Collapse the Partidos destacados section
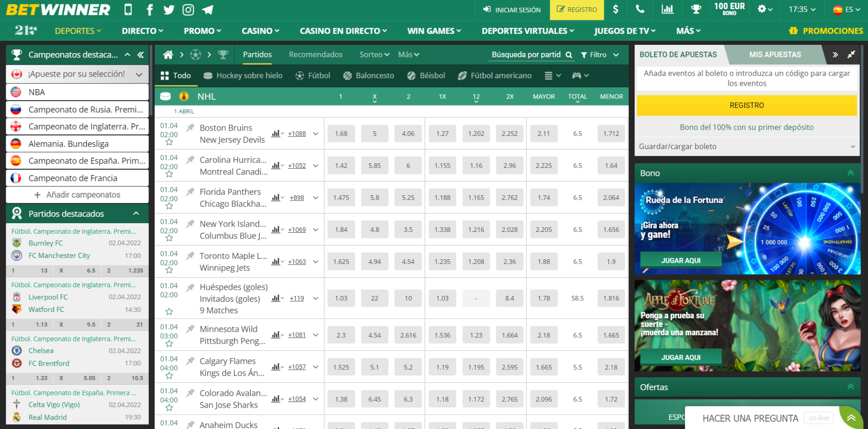The width and height of the screenshot is (868, 429). click(136, 214)
